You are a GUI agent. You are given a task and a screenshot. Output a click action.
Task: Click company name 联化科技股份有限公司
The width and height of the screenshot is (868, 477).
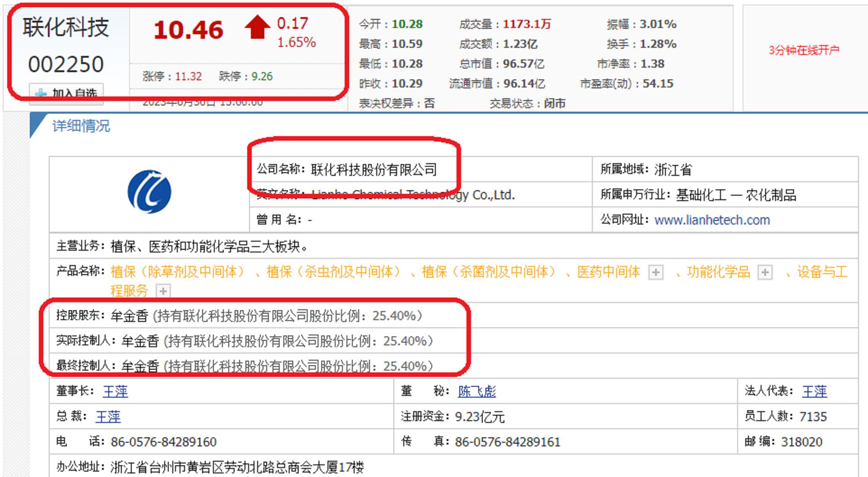[x=374, y=170]
